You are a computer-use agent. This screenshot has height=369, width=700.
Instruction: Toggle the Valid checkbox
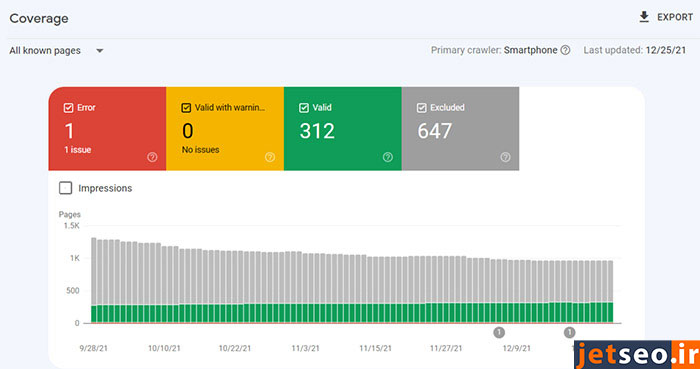coord(304,108)
